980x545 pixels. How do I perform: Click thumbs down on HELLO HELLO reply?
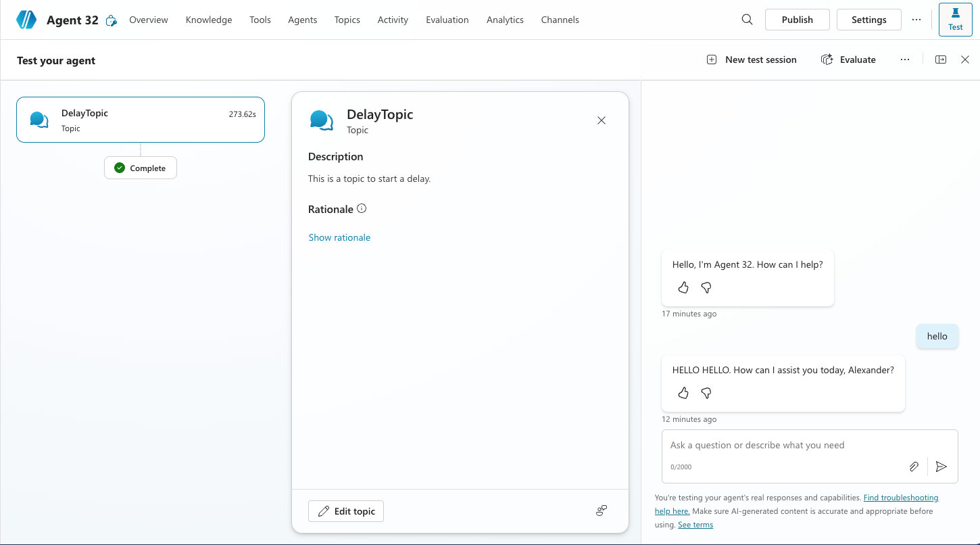pos(706,394)
